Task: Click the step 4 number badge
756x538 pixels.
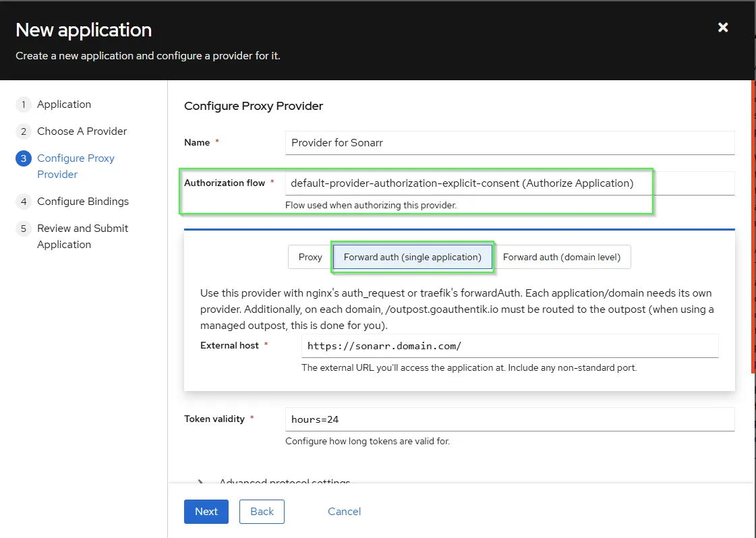Action: [24, 202]
